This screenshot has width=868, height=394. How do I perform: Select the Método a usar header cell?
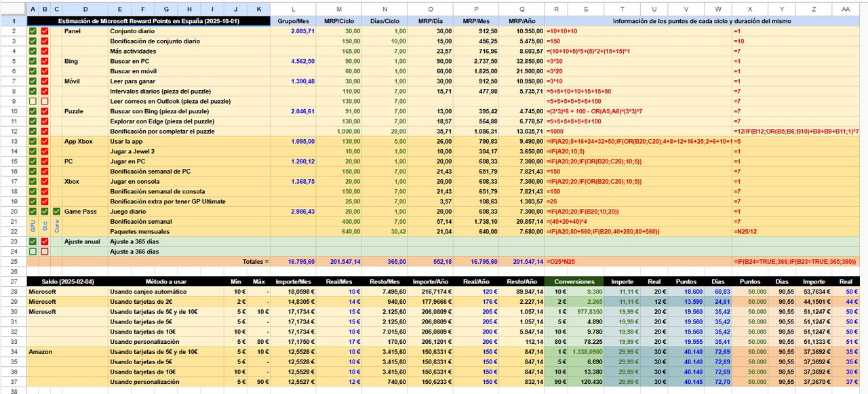166,281
